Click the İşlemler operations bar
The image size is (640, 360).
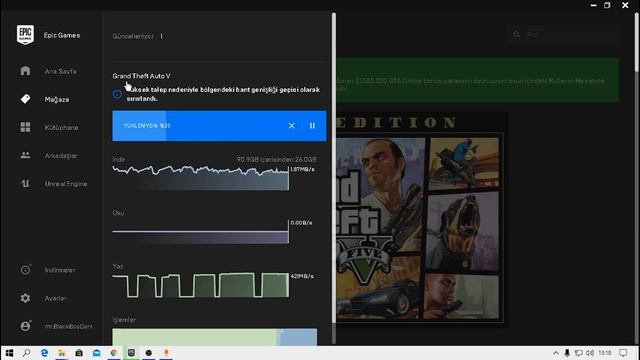215,337
